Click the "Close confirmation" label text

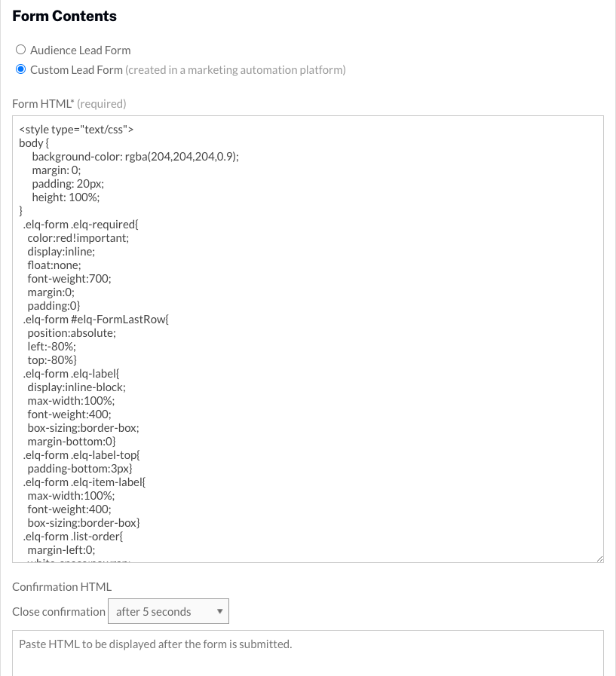click(58, 611)
